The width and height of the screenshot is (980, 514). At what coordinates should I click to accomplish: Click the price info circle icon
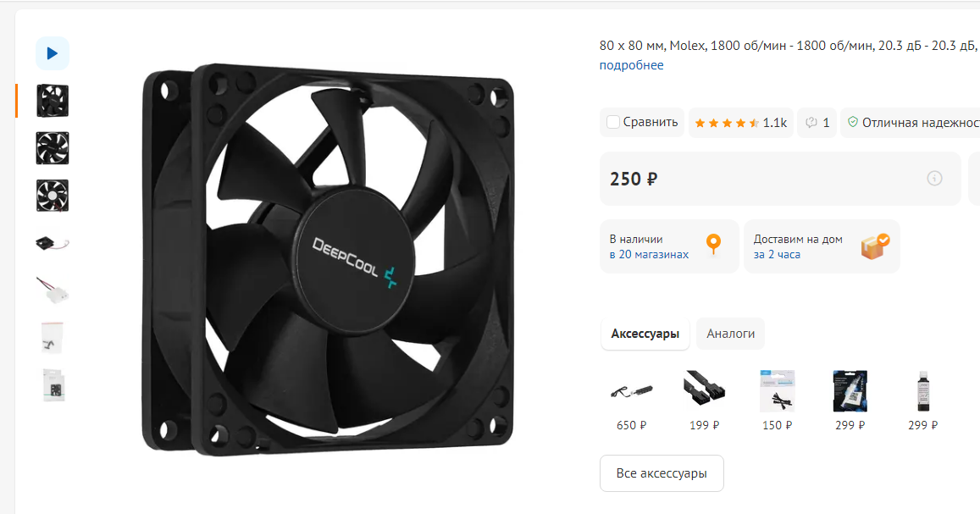coord(934,179)
